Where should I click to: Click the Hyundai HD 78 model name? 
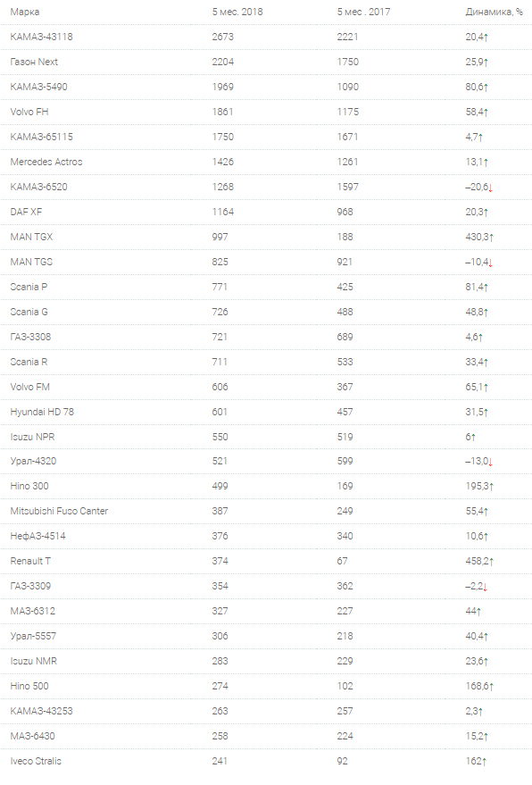pyautogui.click(x=42, y=412)
